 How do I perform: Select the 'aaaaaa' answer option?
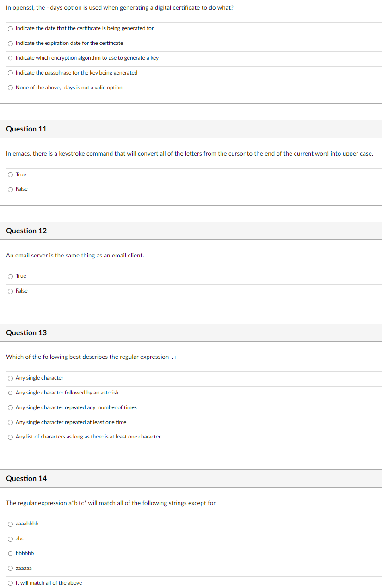pyautogui.click(x=10, y=568)
